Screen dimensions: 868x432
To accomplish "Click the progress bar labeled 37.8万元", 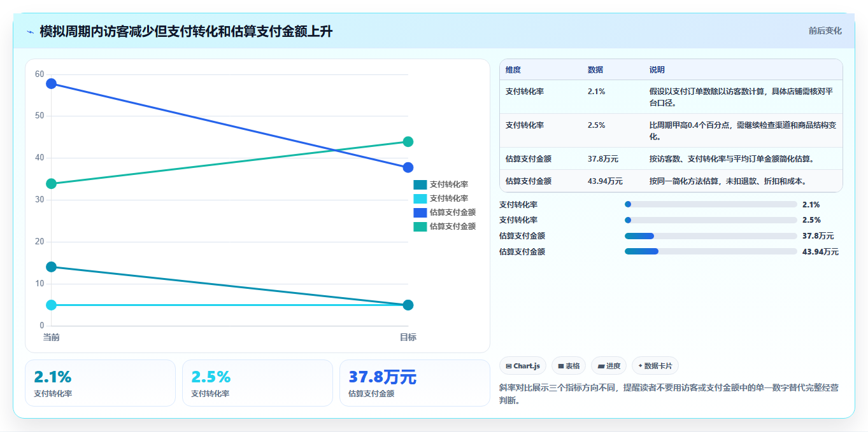I will tap(711, 236).
